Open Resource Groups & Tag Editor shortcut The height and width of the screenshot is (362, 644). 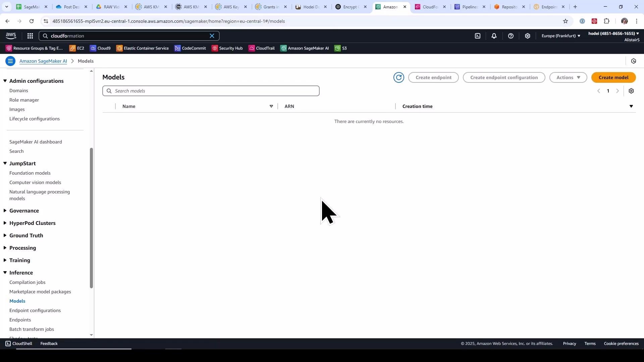34,48
